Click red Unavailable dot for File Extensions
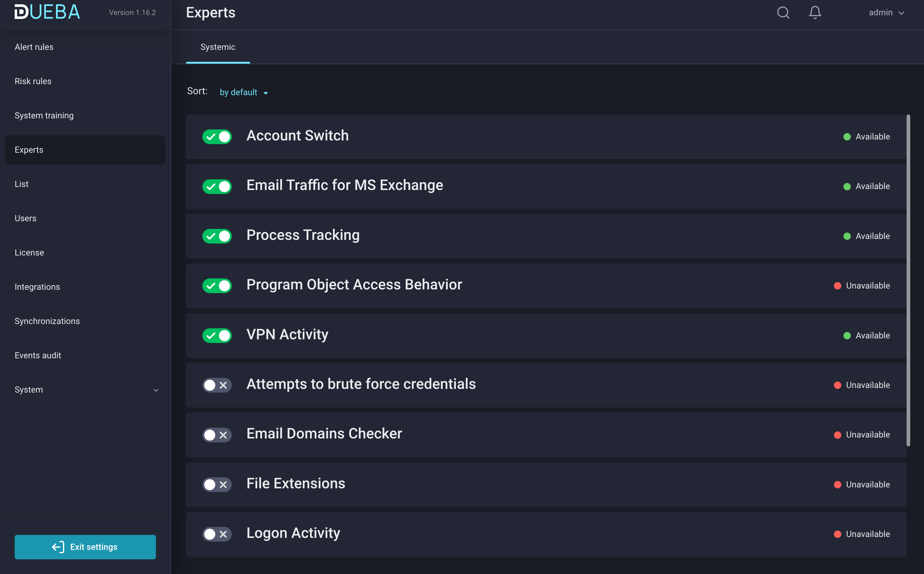Image resolution: width=924 pixels, height=574 pixels. [837, 484]
